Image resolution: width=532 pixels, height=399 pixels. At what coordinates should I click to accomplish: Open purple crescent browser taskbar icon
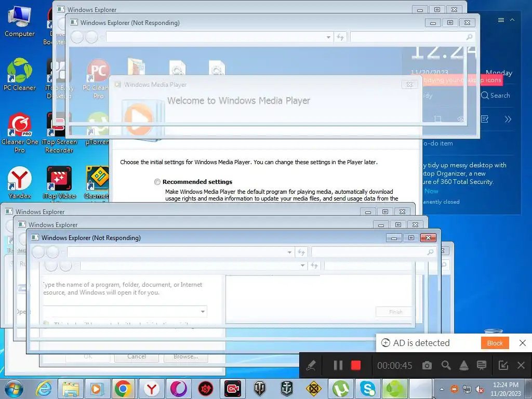[179, 389]
